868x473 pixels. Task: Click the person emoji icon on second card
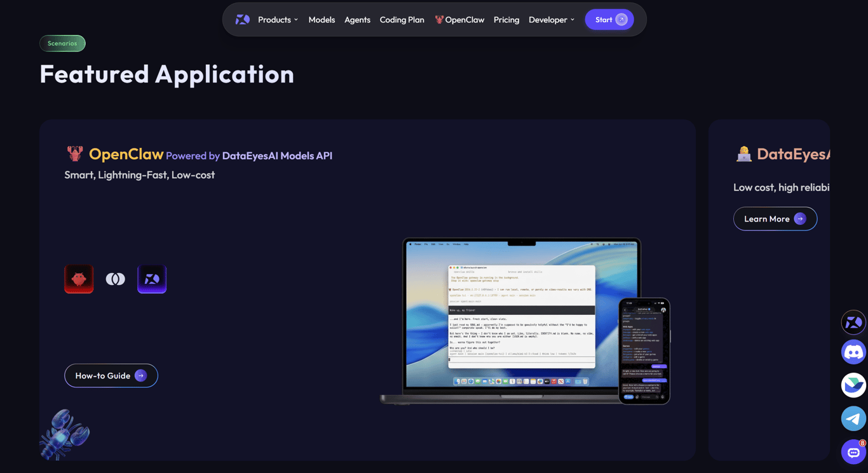point(743,154)
